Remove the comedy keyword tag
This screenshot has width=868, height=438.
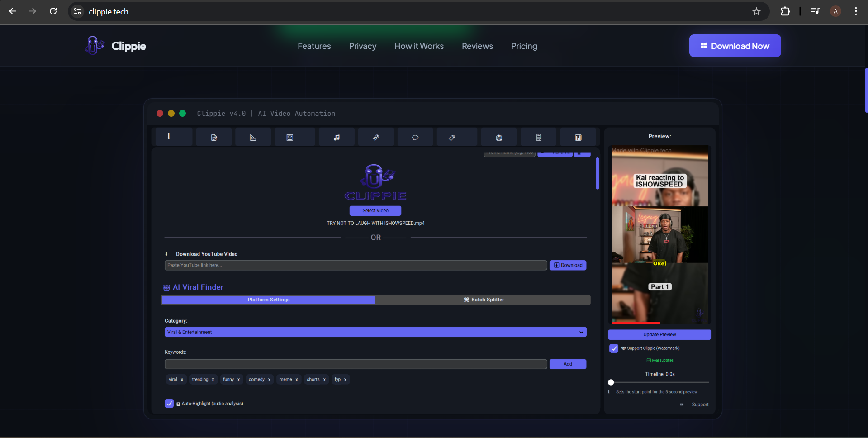coord(269,380)
